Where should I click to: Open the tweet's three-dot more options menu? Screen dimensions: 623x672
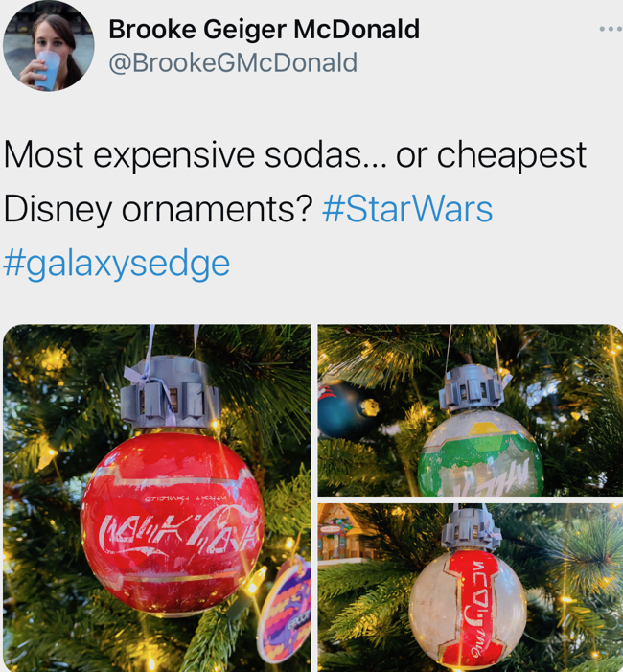point(611,29)
